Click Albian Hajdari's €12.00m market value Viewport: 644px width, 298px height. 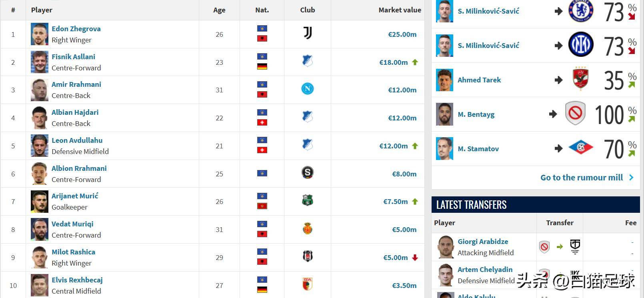point(402,118)
